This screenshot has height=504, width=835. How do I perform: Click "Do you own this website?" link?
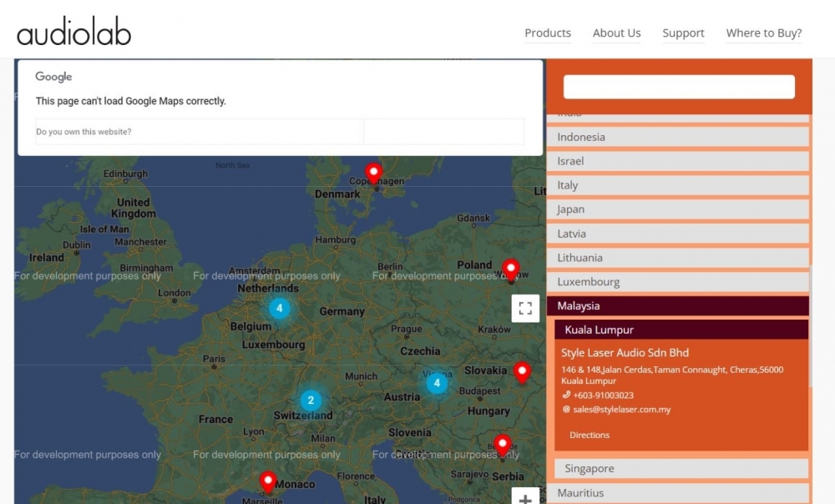pyautogui.click(x=83, y=132)
